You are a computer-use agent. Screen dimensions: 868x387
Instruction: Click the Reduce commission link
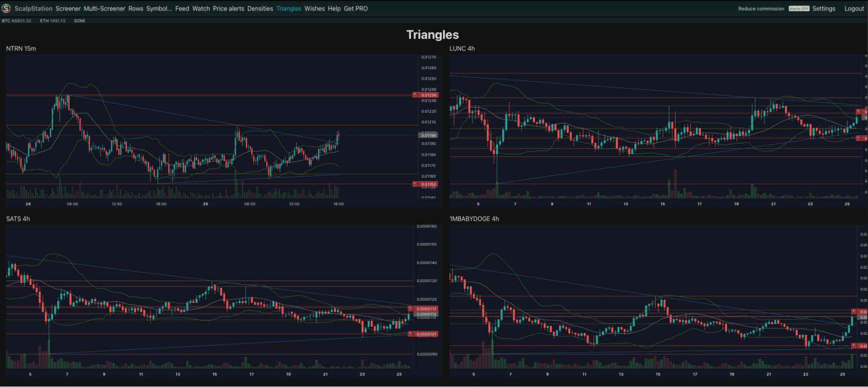pyautogui.click(x=761, y=9)
